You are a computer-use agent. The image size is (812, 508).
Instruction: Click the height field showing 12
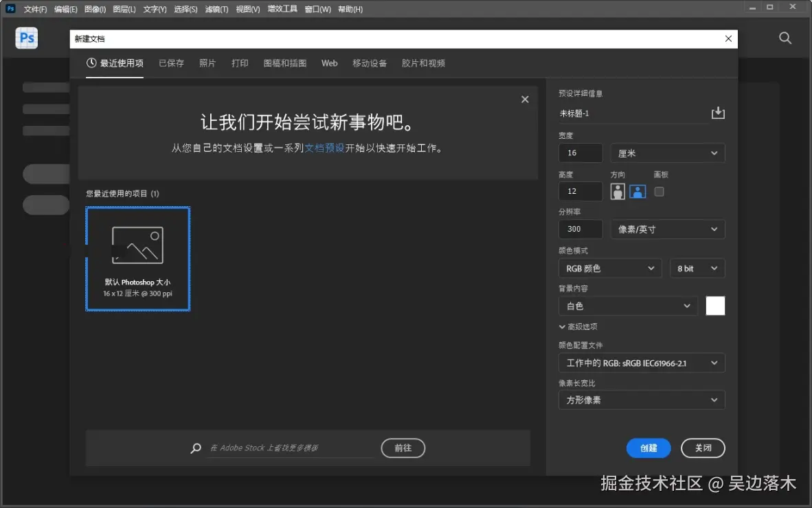[x=580, y=191]
